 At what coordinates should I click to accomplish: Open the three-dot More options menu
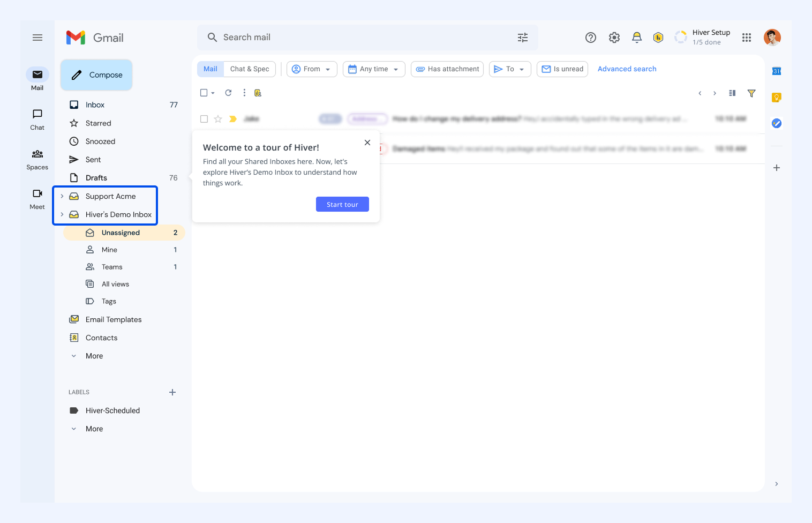pyautogui.click(x=244, y=93)
